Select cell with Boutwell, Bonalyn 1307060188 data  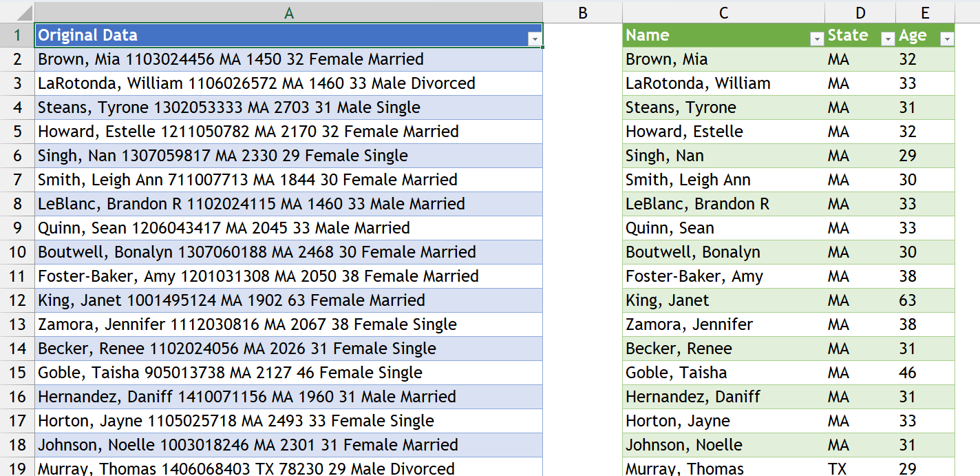(288, 252)
